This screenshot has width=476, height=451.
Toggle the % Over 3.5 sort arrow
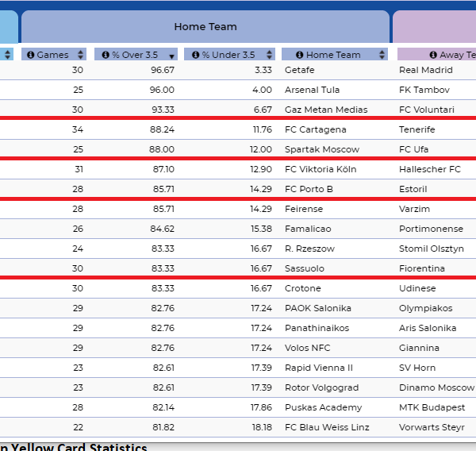[x=172, y=56]
